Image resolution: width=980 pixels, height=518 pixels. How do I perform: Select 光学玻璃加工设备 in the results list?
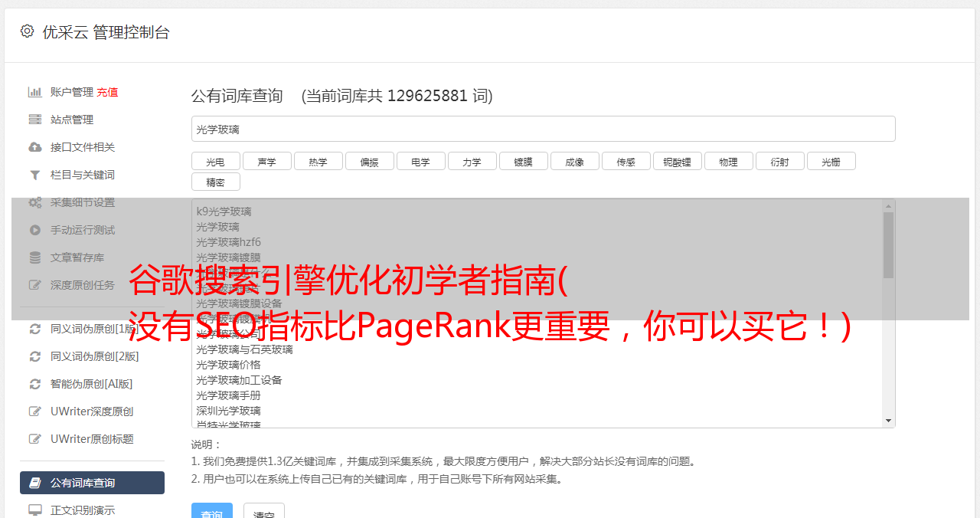239,380
